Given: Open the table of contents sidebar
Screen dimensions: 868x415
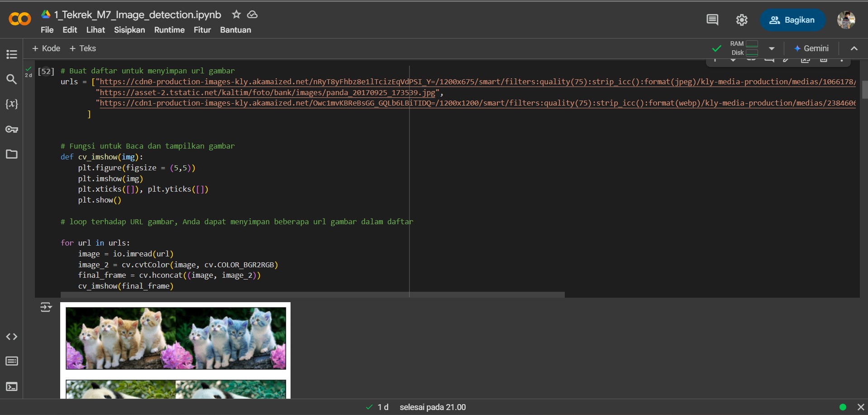Looking at the screenshot, I should [x=11, y=54].
